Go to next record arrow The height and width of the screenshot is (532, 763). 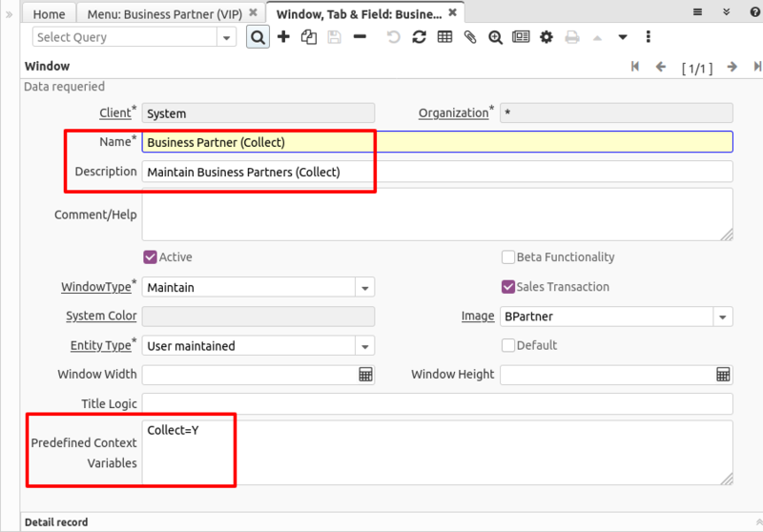pyautogui.click(x=732, y=68)
